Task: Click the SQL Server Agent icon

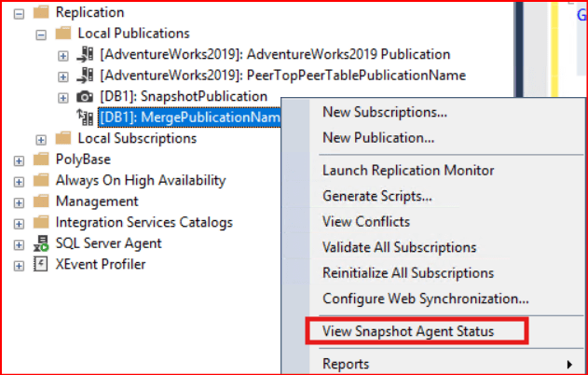Action: pyautogui.click(x=41, y=243)
